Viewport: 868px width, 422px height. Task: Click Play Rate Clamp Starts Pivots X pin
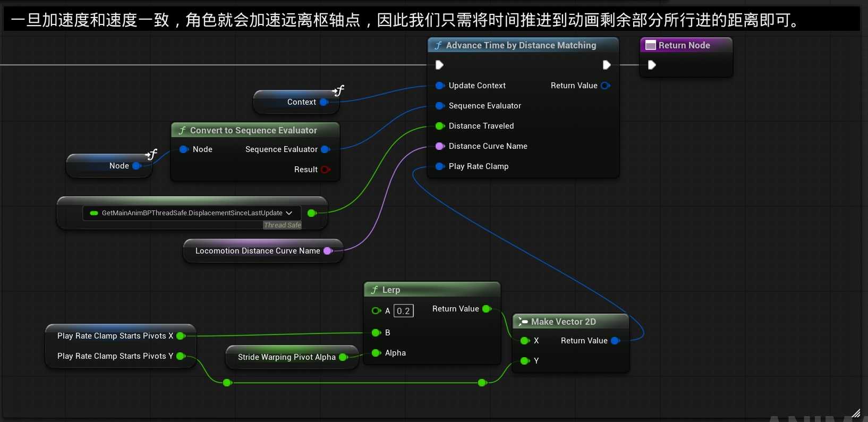180,336
